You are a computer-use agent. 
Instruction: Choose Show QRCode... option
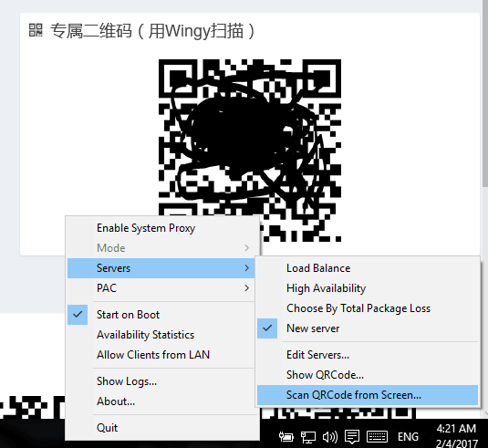(x=368, y=375)
